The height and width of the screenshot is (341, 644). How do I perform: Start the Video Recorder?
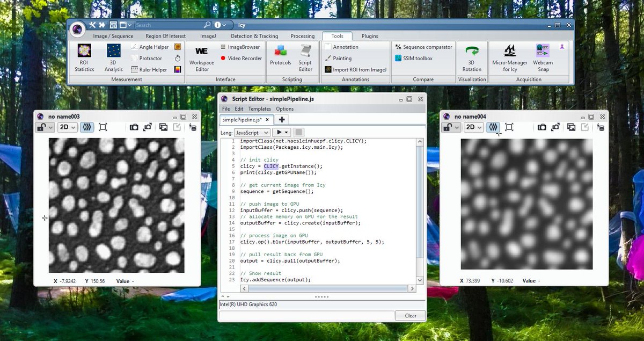tap(241, 58)
